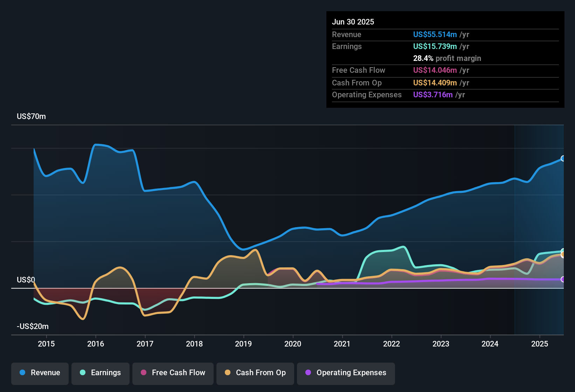575x392 pixels.
Task: Toggle the Operating Expenses series visibility
Action: click(346, 373)
